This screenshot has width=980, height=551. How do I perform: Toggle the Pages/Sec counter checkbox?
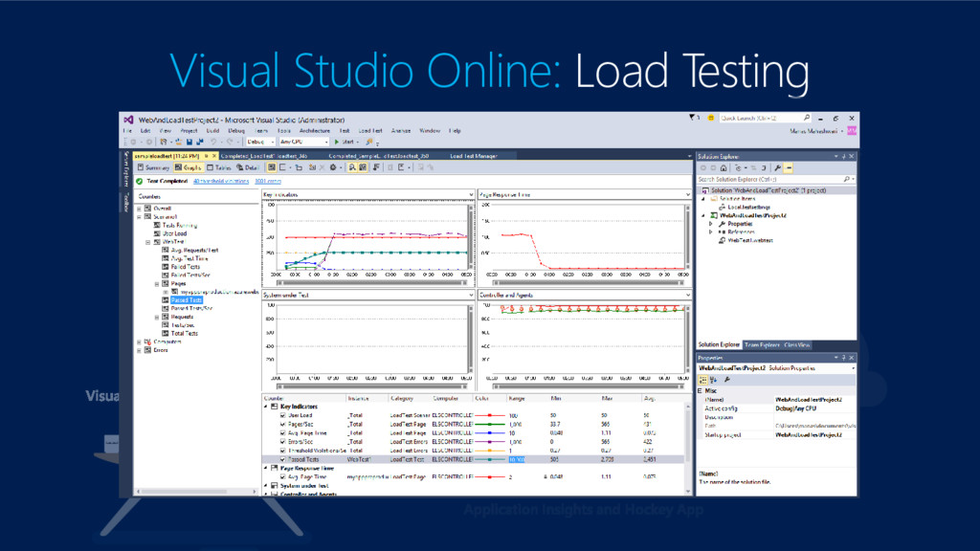pyautogui.click(x=283, y=424)
